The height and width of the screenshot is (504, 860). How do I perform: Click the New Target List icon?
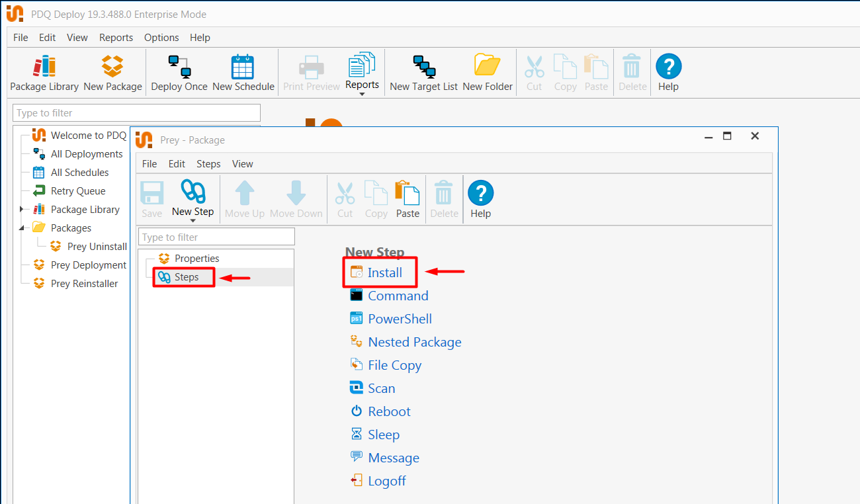423,73
